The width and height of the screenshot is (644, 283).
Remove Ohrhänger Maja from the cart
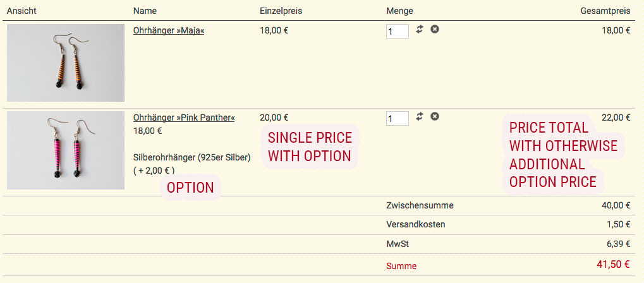[435, 29]
